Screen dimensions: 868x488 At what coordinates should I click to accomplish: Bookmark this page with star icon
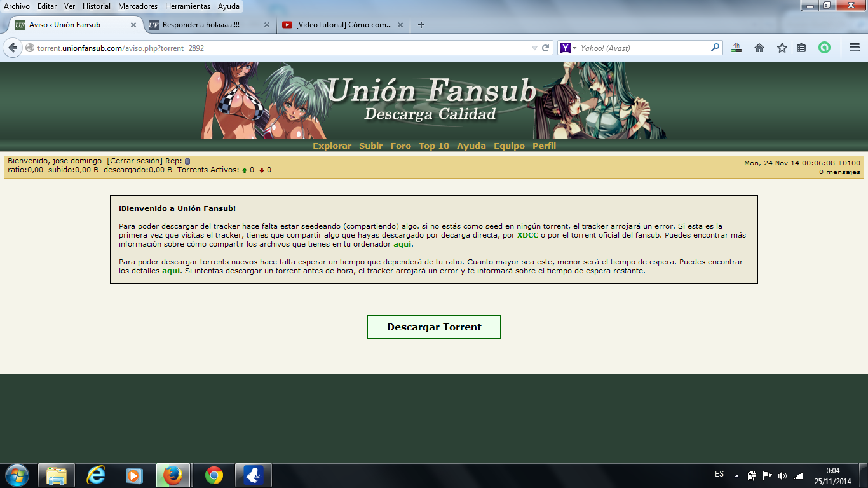(x=782, y=48)
